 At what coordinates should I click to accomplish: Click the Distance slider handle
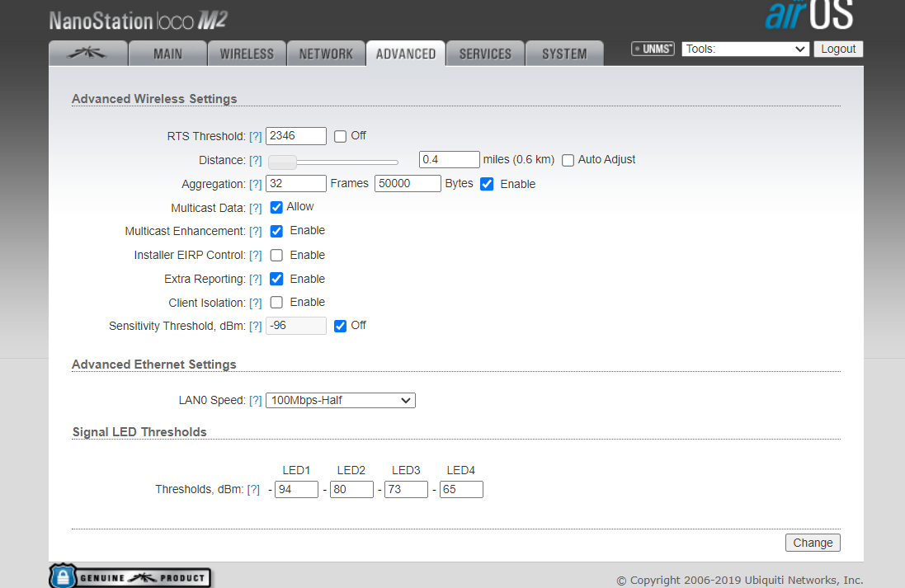[x=283, y=162]
